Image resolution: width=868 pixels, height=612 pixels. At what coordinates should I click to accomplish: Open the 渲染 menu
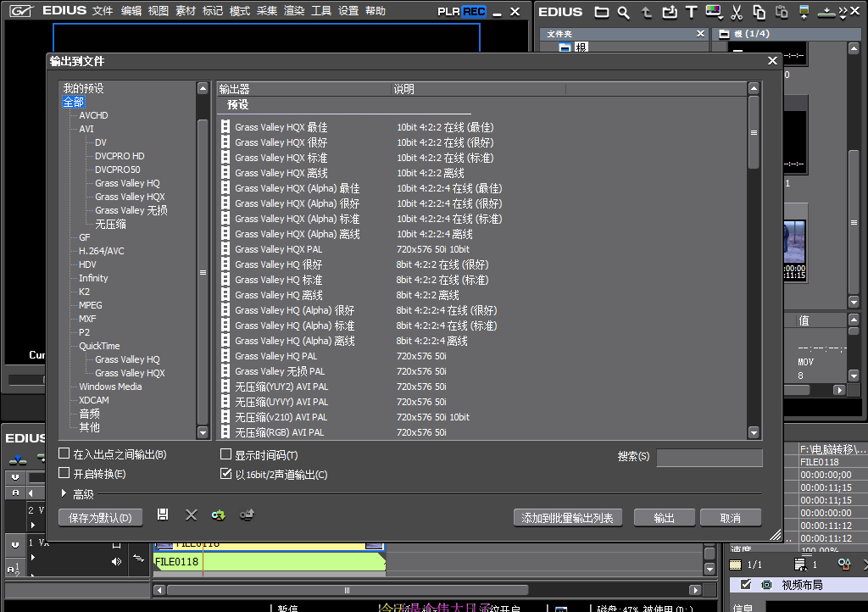tap(294, 11)
